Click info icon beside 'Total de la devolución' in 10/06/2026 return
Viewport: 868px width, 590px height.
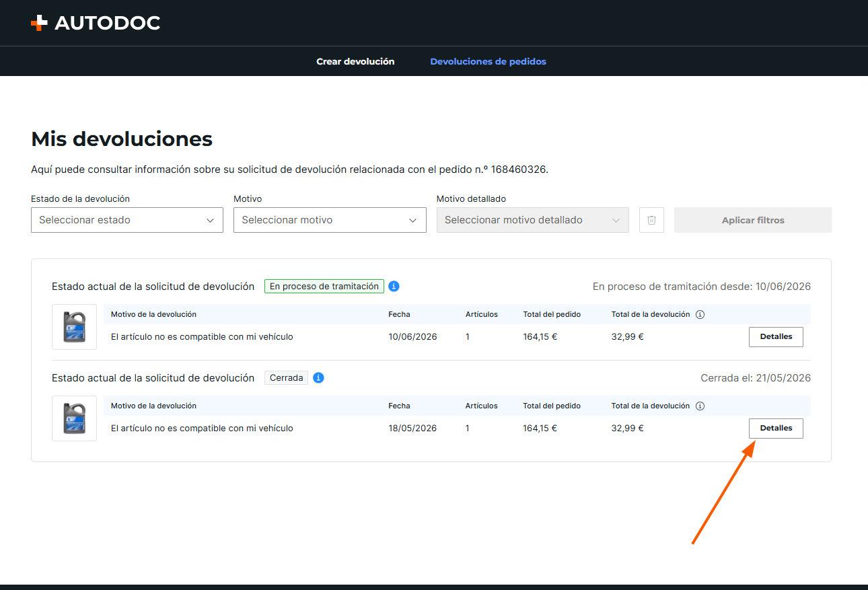700,315
